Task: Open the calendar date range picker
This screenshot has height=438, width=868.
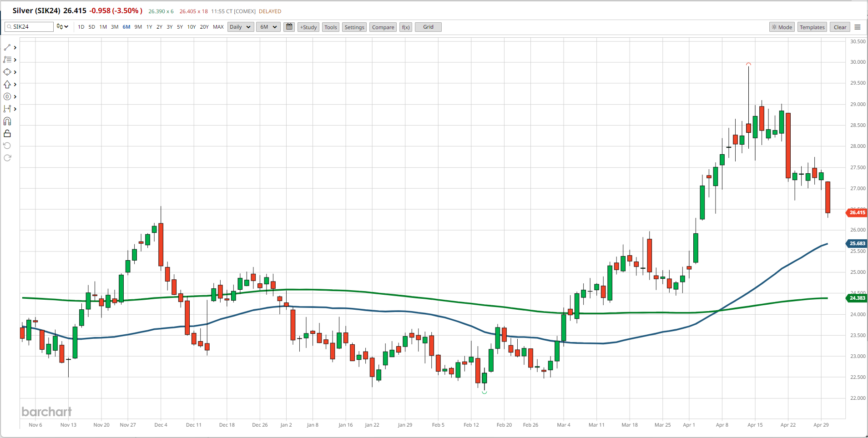Action: pos(289,27)
